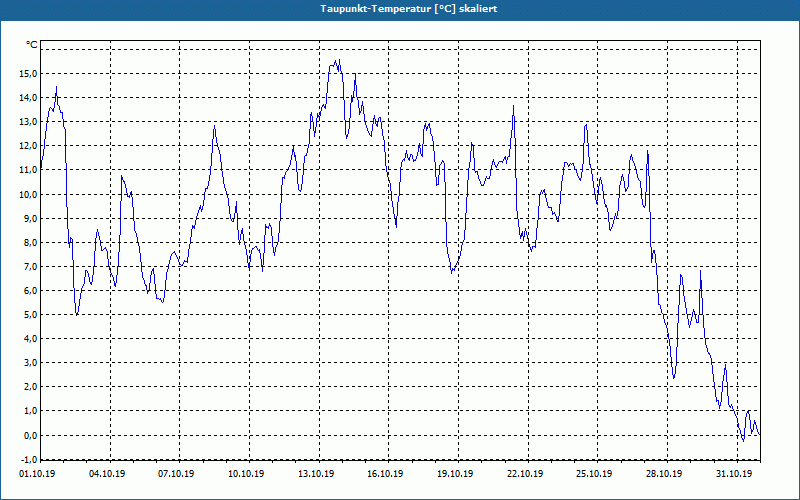Click the date label '19.10.19'
Viewport: 800px width, 500px height.
[455, 474]
